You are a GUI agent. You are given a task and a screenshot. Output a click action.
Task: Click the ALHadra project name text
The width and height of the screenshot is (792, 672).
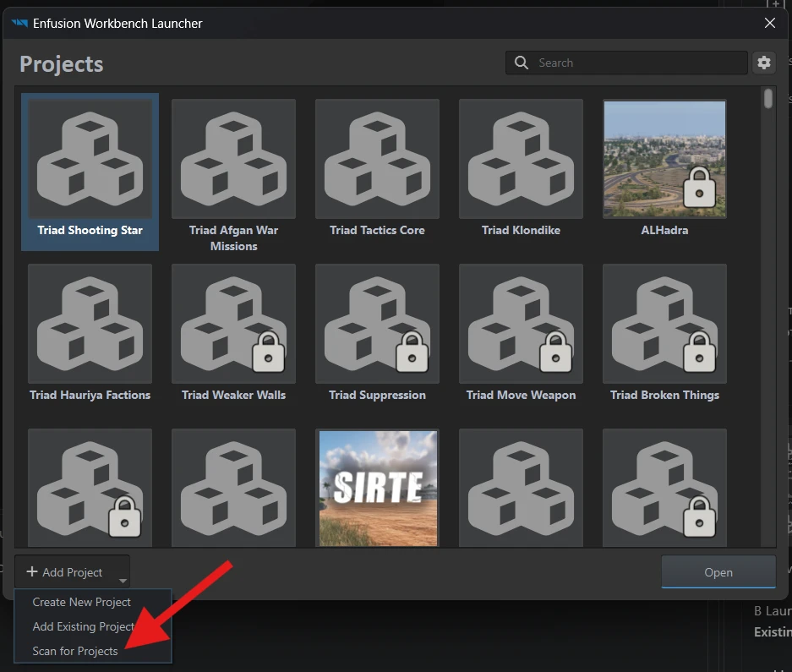pyautogui.click(x=664, y=230)
